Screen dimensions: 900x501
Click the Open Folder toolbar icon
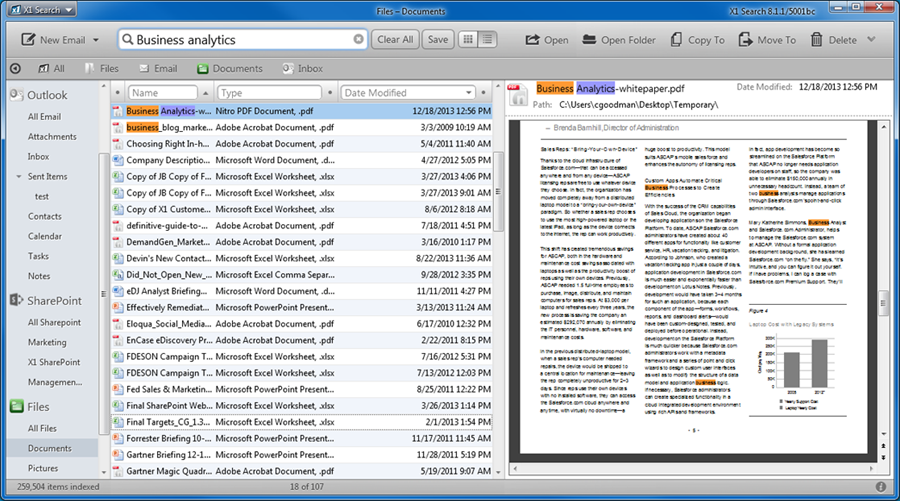589,40
